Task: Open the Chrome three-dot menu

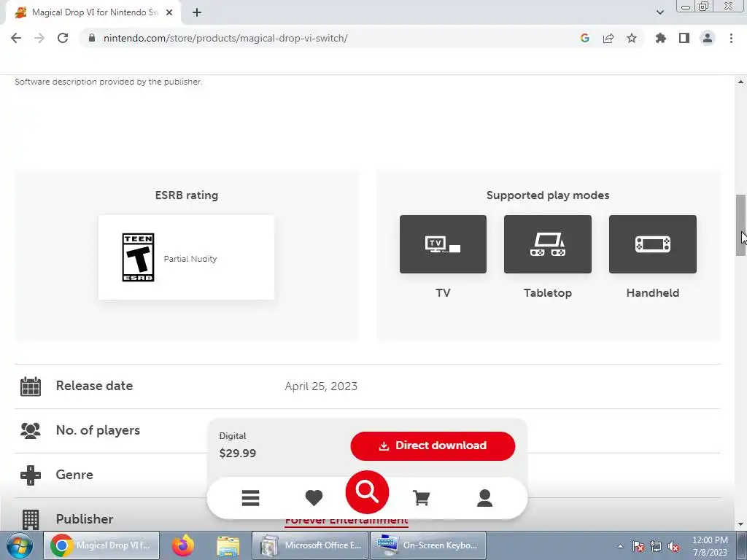Action: click(731, 38)
